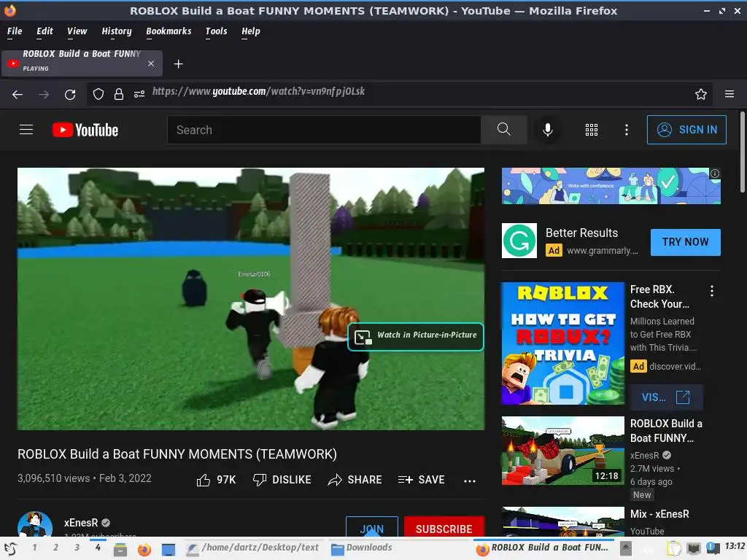The image size is (747, 560).
Task: Open the xEnesR channel avatar
Action: click(35, 525)
